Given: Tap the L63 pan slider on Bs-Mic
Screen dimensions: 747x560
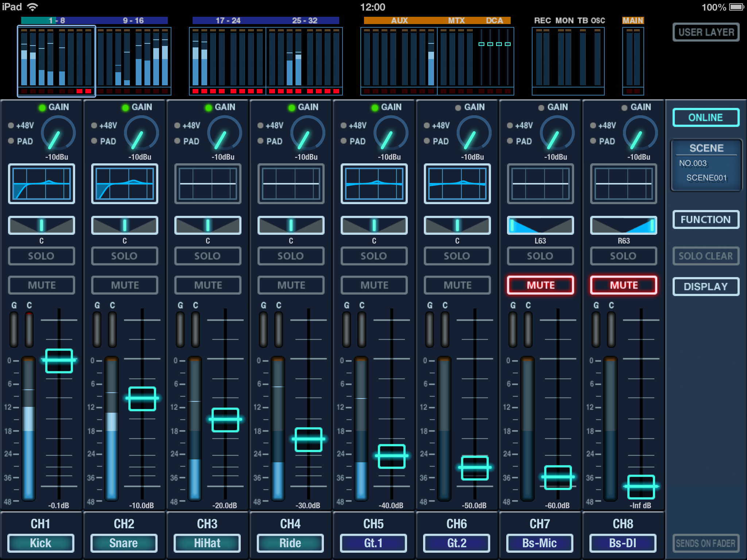Looking at the screenshot, I should (540, 225).
